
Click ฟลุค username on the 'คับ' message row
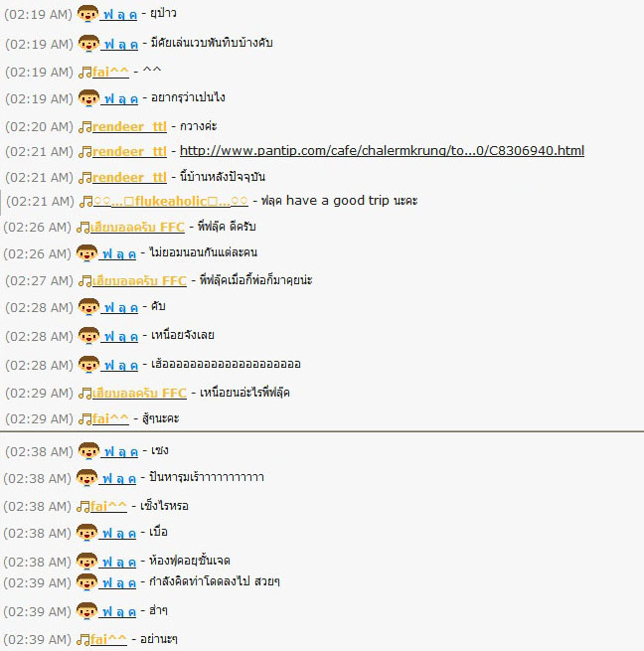point(120,308)
